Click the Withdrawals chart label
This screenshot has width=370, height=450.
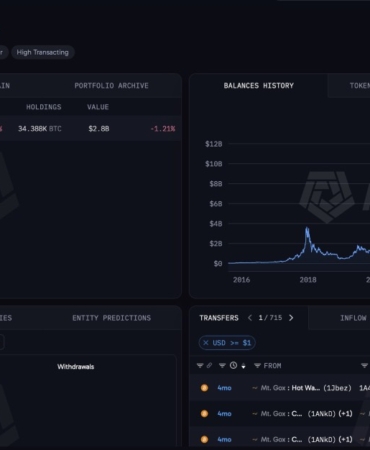tap(76, 367)
